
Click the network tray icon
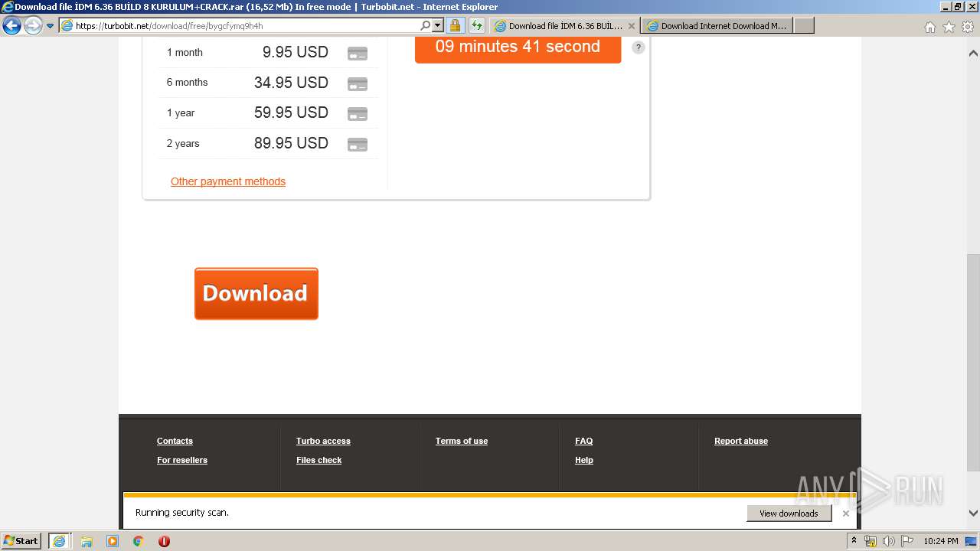point(871,541)
